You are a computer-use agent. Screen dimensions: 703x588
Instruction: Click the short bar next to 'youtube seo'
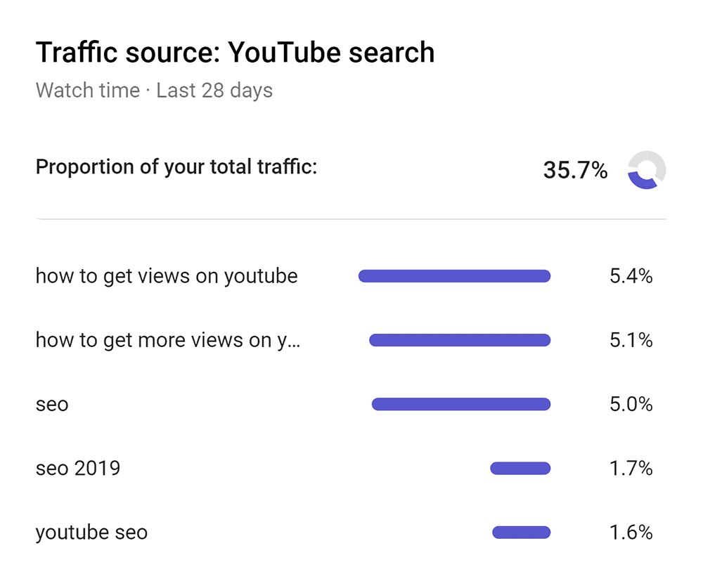click(521, 533)
